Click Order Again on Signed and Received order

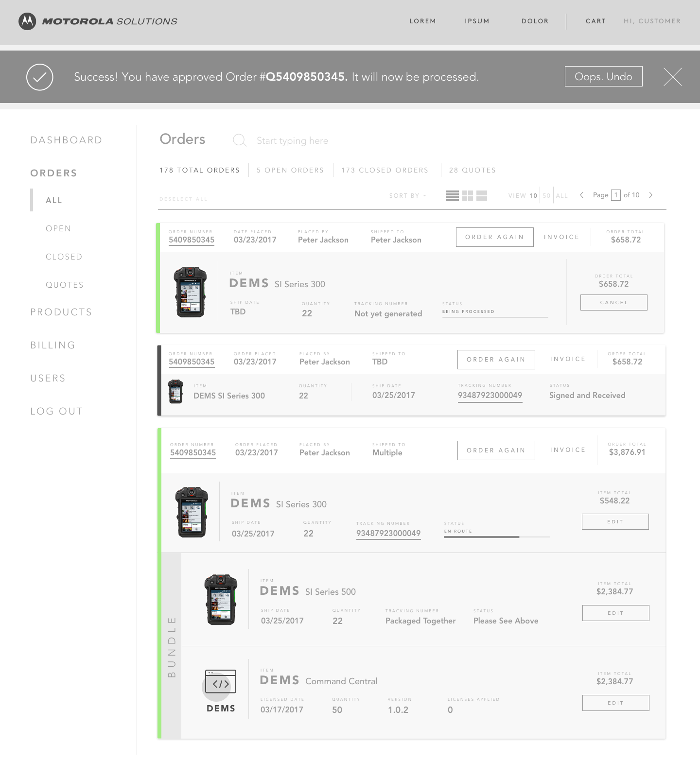pos(496,360)
